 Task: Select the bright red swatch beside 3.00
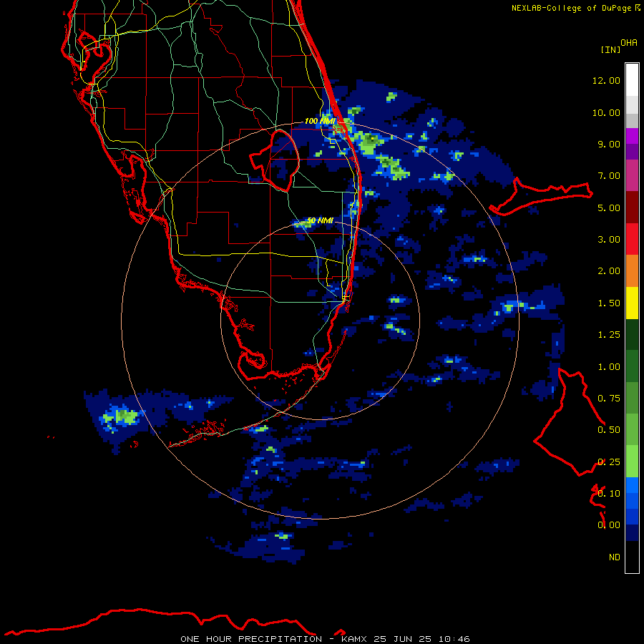pyautogui.click(x=632, y=239)
